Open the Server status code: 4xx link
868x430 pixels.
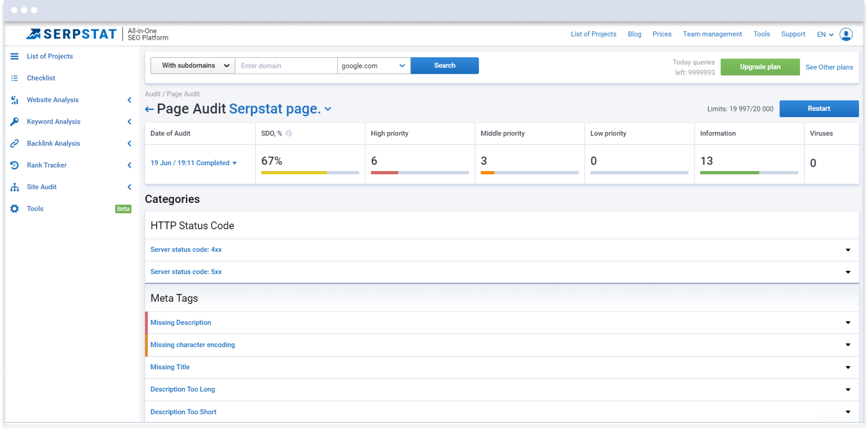(x=186, y=250)
